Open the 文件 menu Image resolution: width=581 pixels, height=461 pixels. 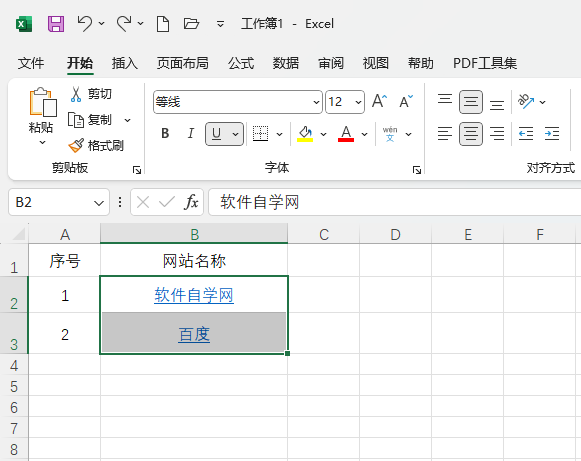click(x=31, y=63)
